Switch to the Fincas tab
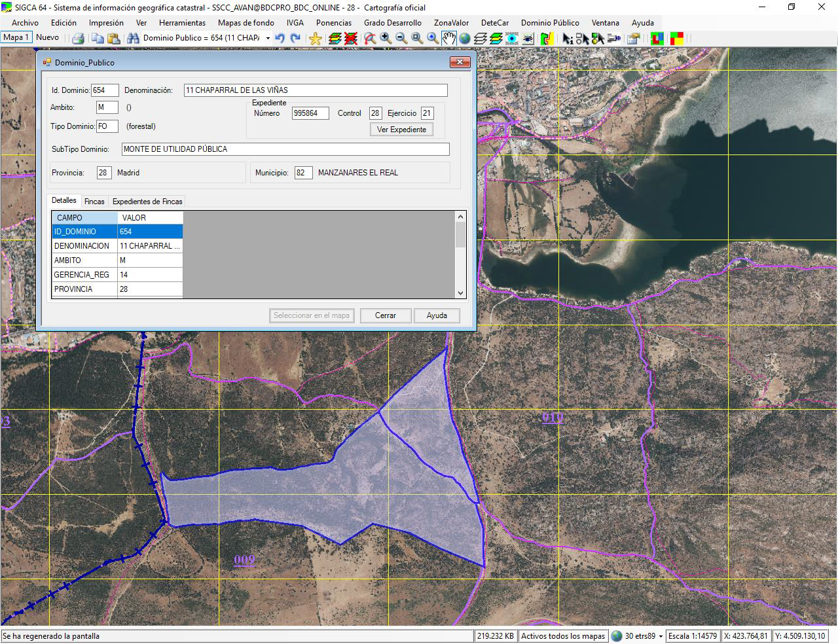The height and width of the screenshot is (644, 838). [x=94, y=202]
